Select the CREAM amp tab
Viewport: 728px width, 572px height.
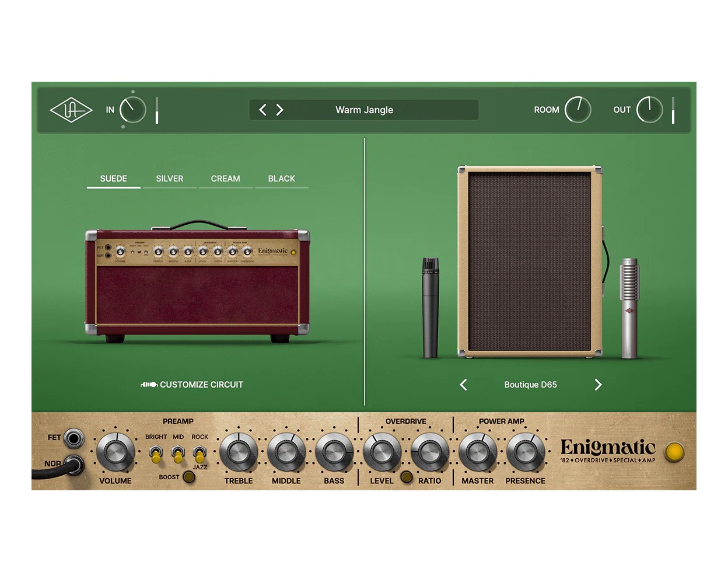[x=225, y=179]
